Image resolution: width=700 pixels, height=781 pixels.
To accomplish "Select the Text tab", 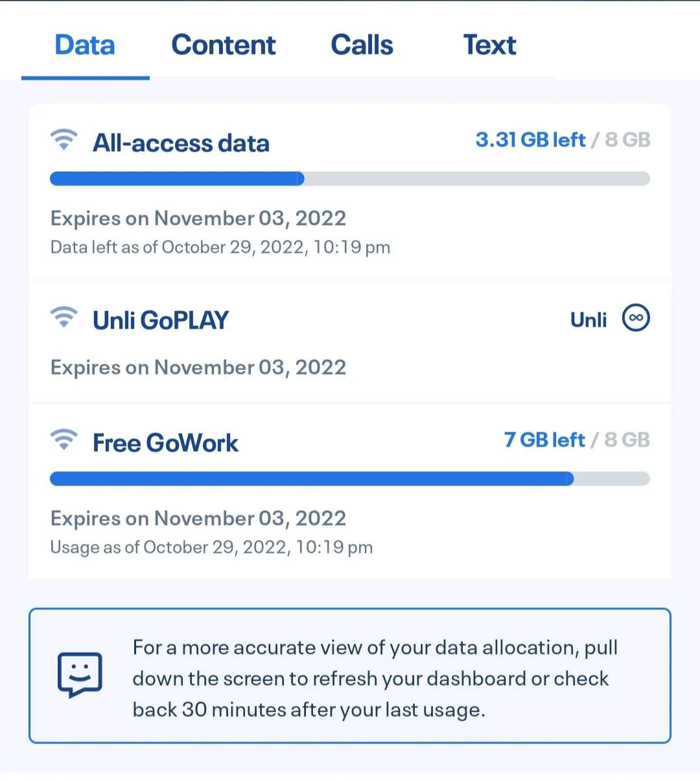I will click(489, 45).
